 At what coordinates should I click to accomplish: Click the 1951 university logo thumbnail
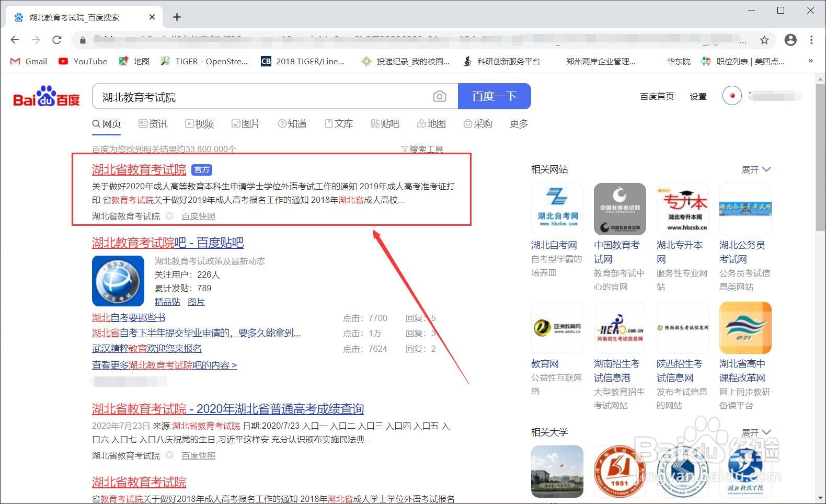[x=620, y=472]
